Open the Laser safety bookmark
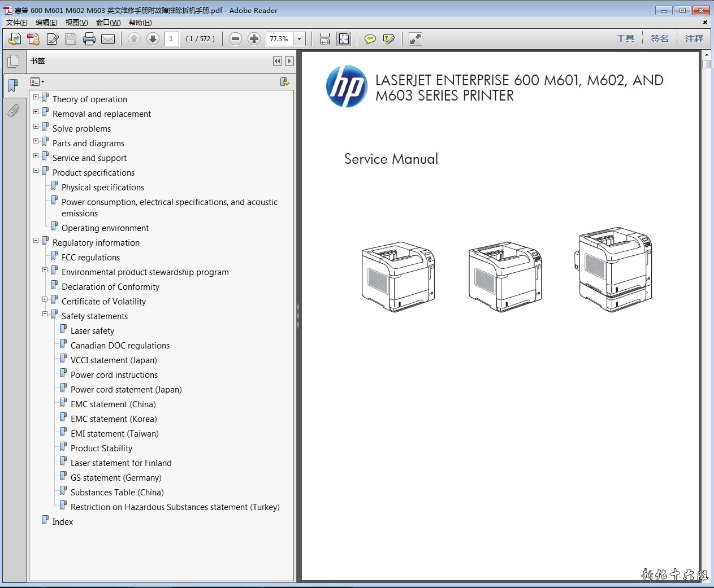This screenshot has width=714, height=588. click(x=92, y=331)
